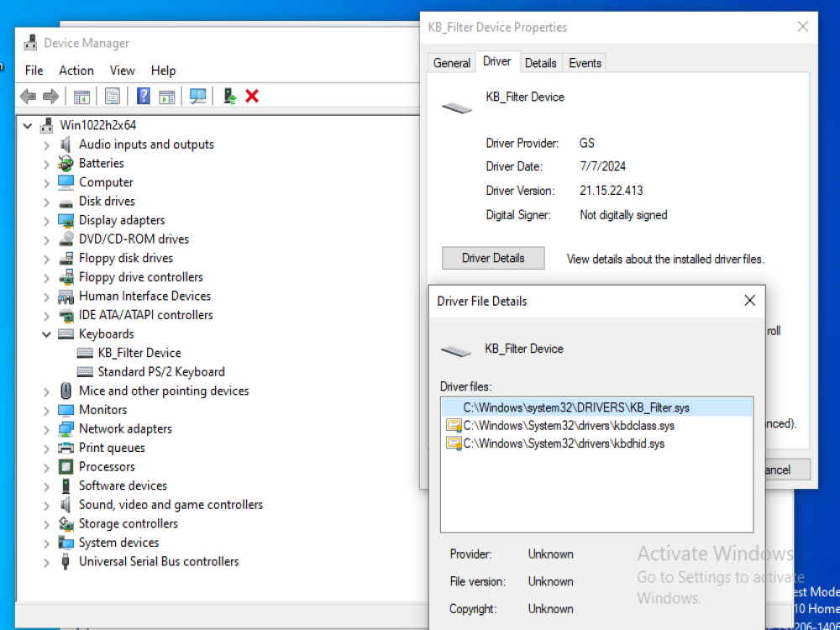Close the KB_Filter Device Properties window
The image size is (840, 630).
(x=802, y=27)
